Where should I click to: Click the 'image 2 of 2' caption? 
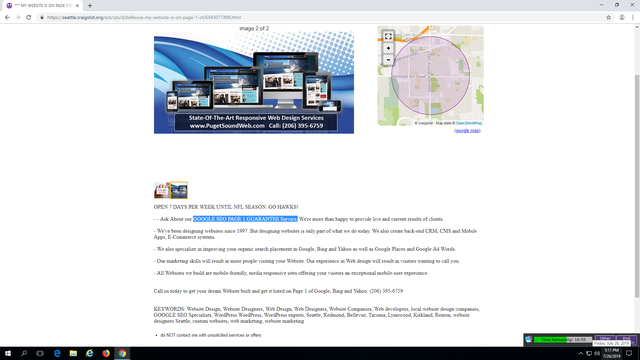254,29
